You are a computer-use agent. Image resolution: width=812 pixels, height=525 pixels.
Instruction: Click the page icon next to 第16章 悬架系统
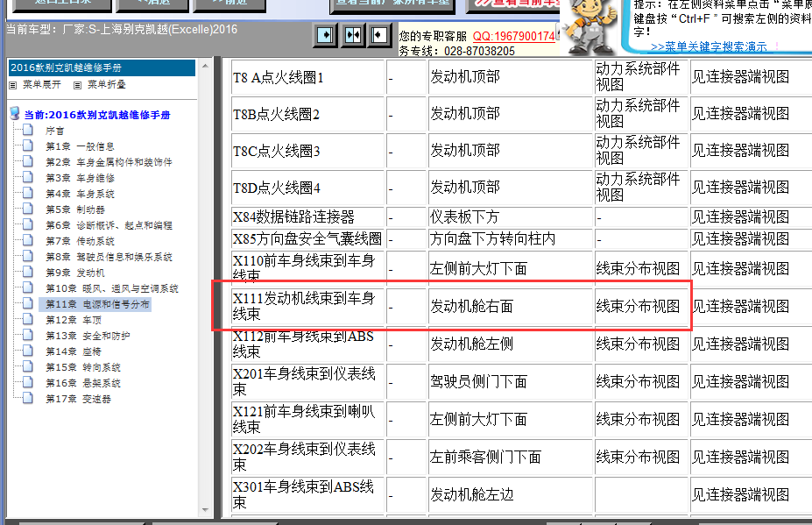click(28, 382)
